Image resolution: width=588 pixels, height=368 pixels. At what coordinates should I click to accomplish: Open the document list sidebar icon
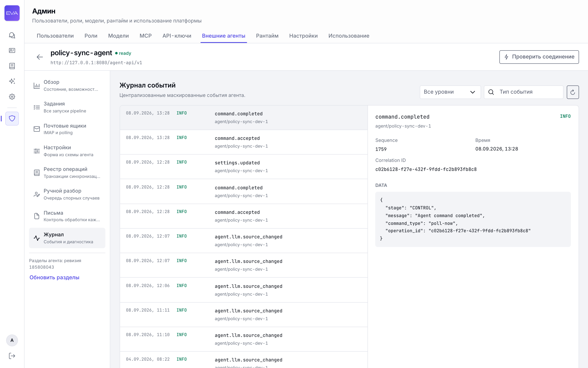click(12, 66)
